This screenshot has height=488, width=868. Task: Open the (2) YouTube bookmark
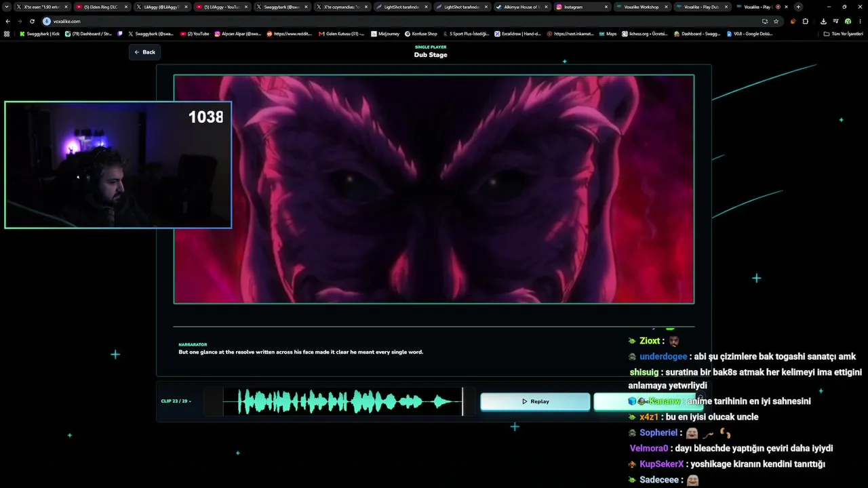pos(195,33)
